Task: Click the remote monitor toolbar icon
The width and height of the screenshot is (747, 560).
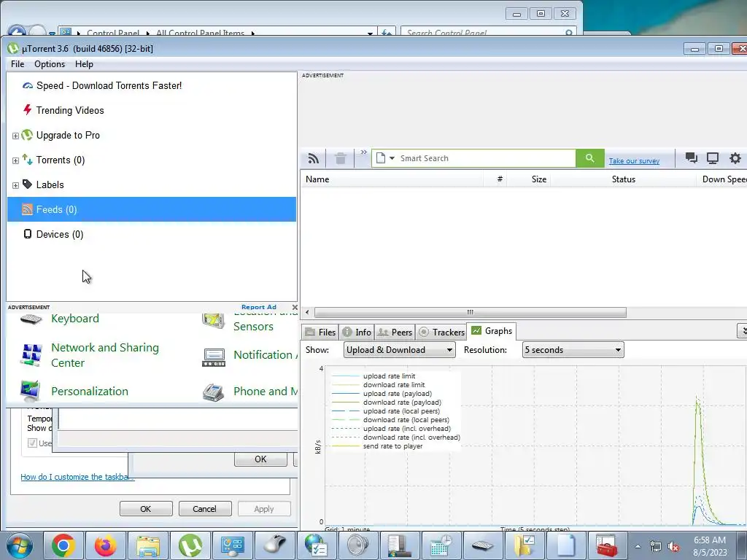Action: click(713, 158)
